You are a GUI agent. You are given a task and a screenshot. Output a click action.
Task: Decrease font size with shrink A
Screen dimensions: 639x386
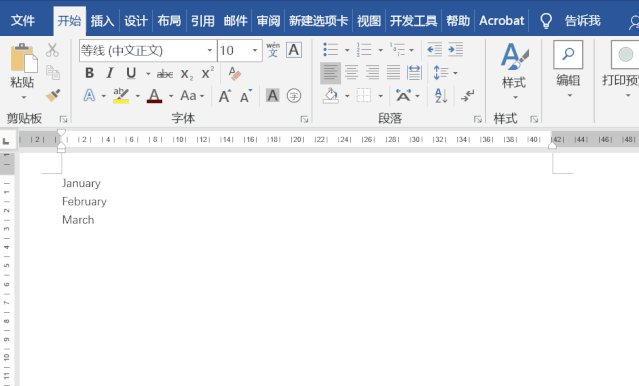tap(246, 97)
